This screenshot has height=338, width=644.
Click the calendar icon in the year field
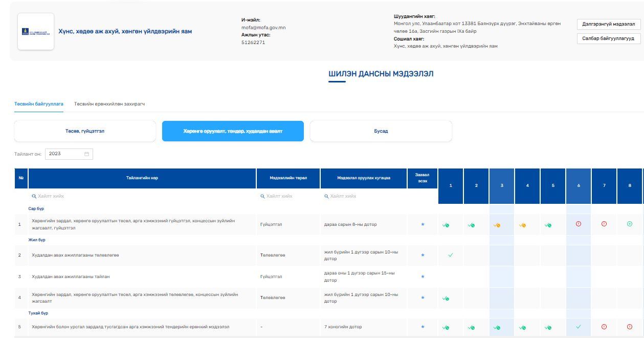[86, 154]
